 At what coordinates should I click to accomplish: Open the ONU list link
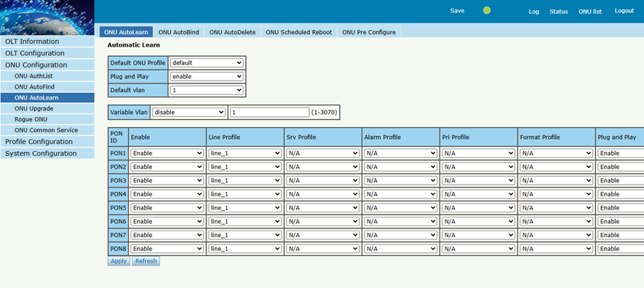pyautogui.click(x=589, y=12)
